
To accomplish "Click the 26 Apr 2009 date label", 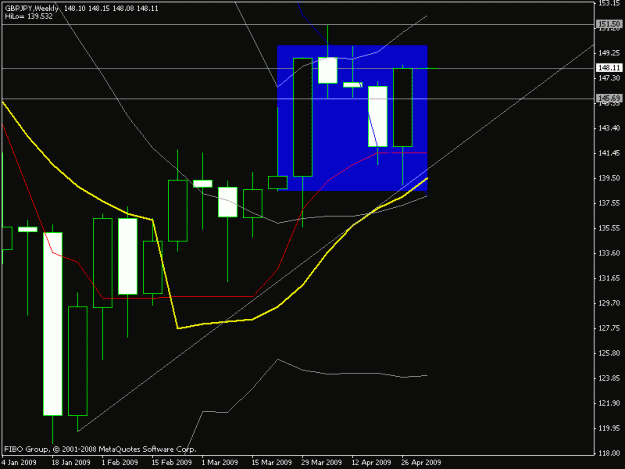I will [421, 463].
